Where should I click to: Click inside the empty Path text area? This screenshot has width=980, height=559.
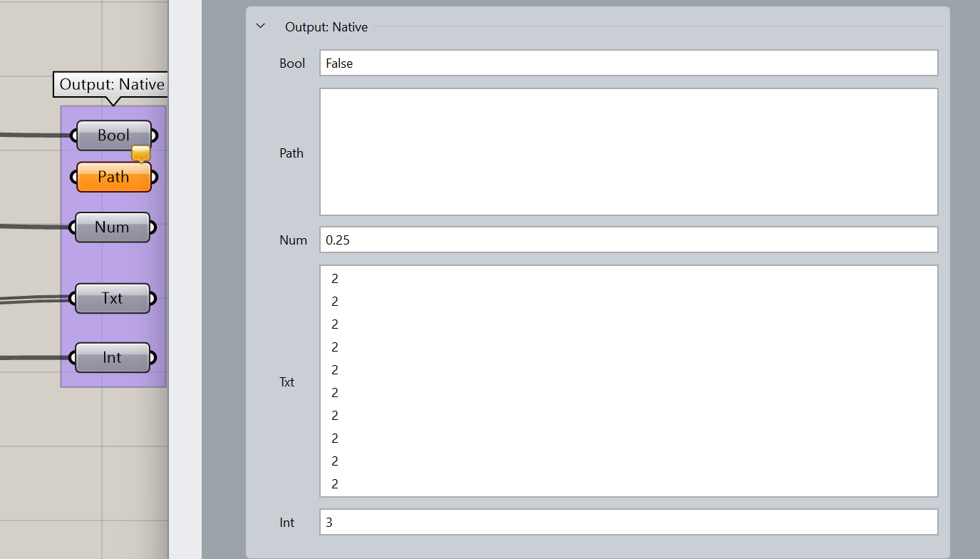click(x=629, y=152)
